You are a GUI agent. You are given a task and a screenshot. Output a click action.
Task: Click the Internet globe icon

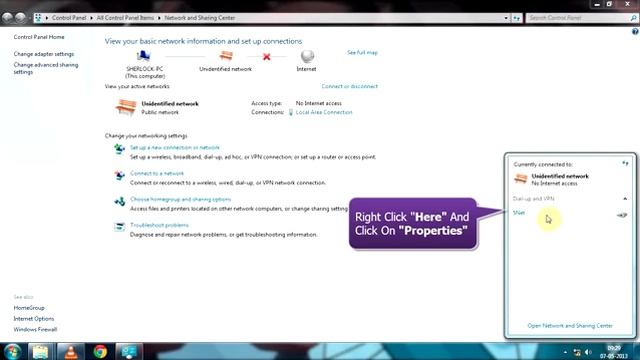(307, 56)
